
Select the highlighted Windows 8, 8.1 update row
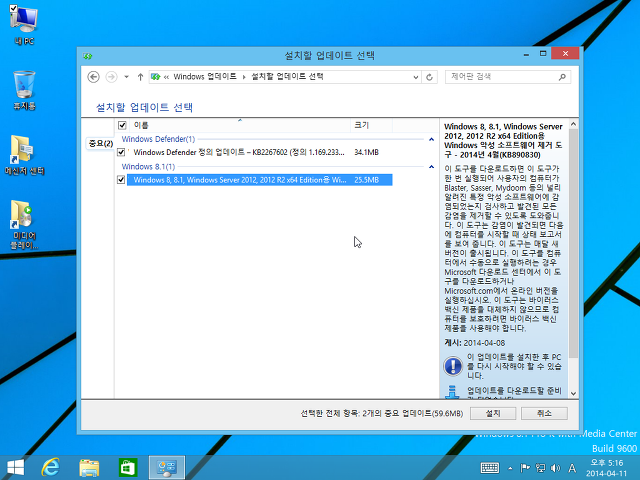[x=260, y=180]
